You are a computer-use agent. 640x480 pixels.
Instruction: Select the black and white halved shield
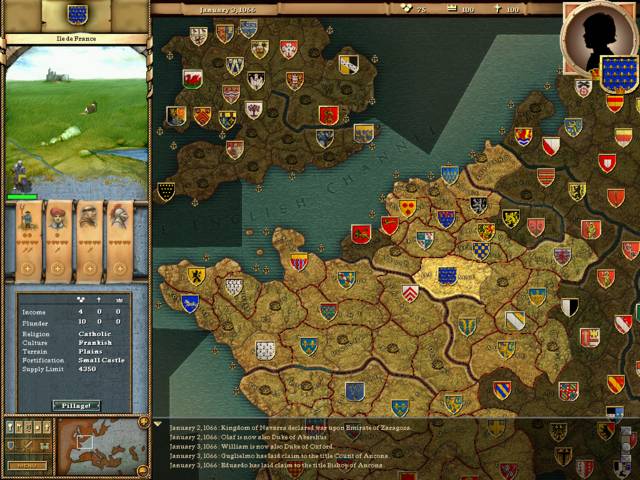click(569, 307)
